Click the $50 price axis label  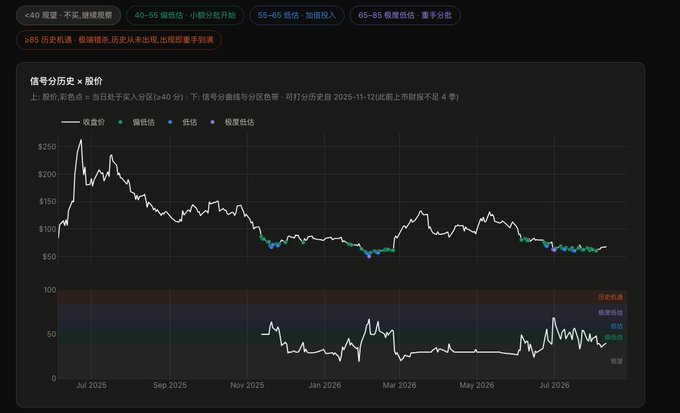(49, 257)
